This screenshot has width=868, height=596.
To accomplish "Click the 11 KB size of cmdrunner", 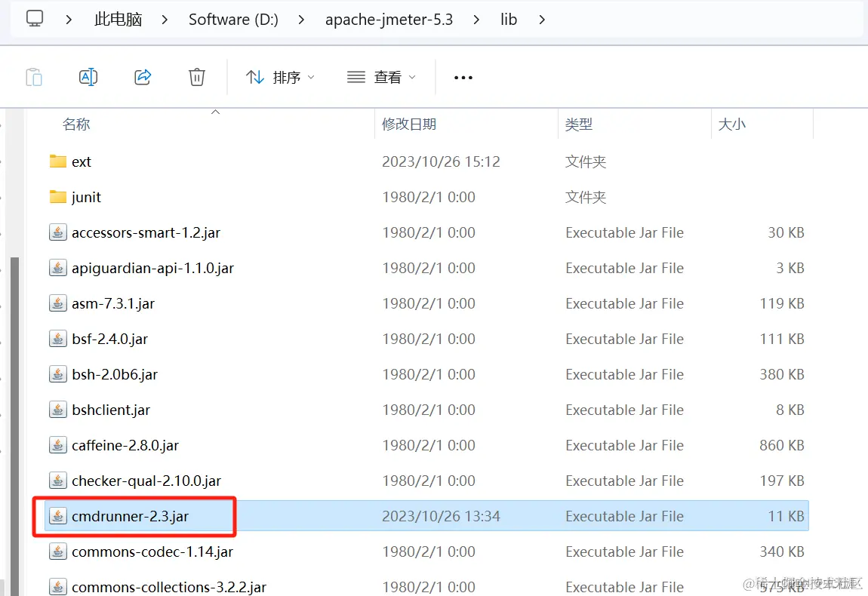I will (x=786, y=516).
